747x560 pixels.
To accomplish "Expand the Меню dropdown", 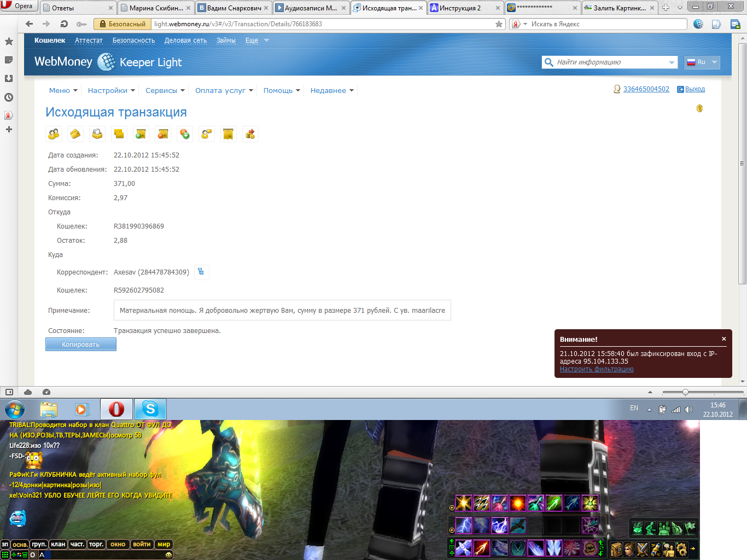I will [x=63, y=91].
